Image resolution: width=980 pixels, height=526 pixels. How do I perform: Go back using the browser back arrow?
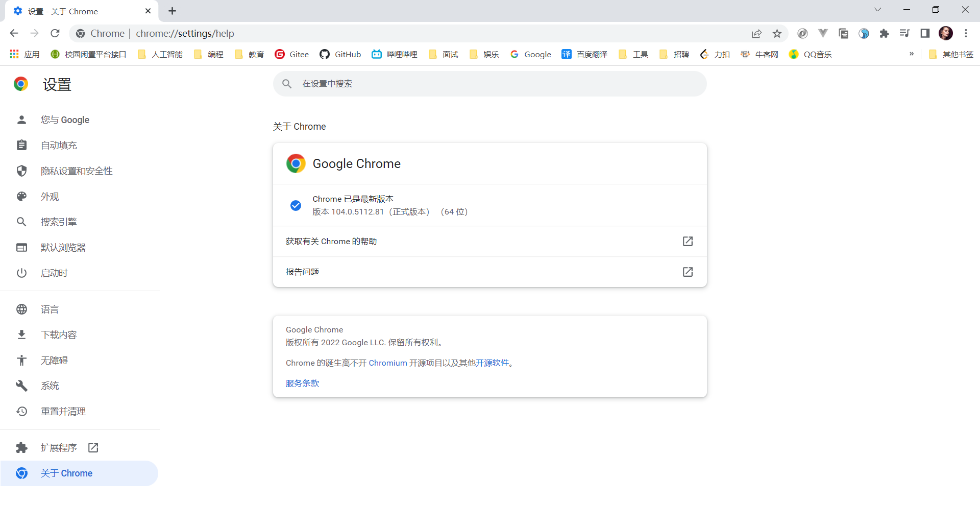[14, 33]
